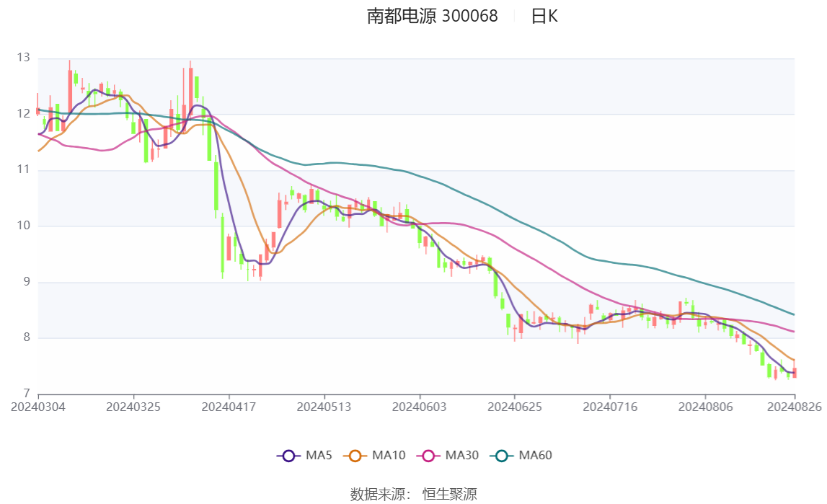Click x-axis date label 20240806
This screenshot has height=504, width=827.
click(706, 407)
